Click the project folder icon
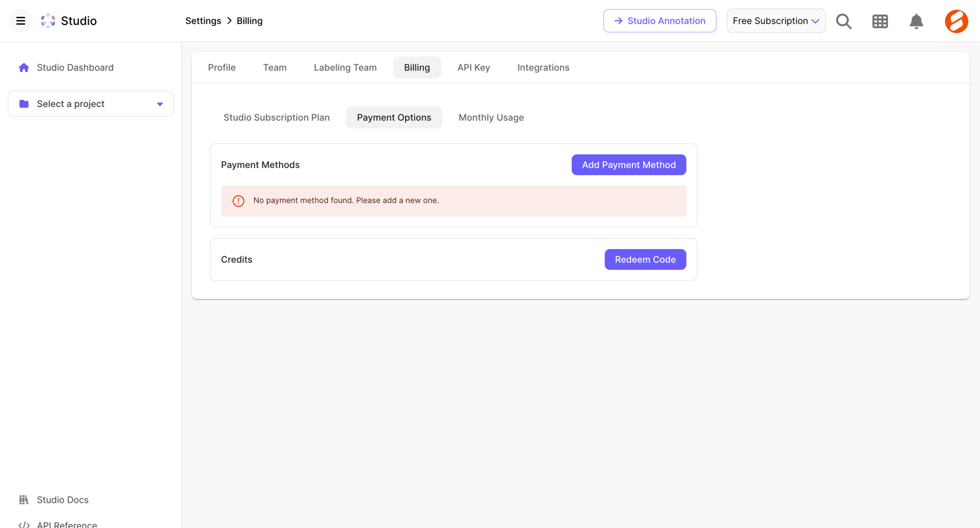This screenshot has height=528, width=980. pos(24,104)
